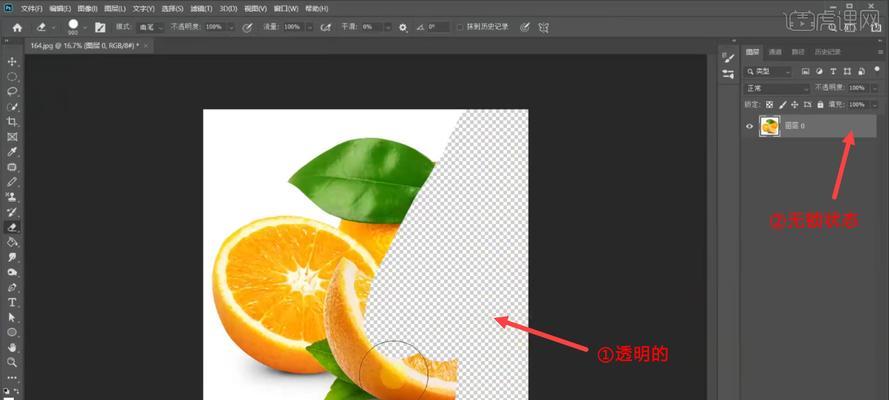Reset default foreground and background colors
The height and width of the screenshot is (400, 889).
7,390
